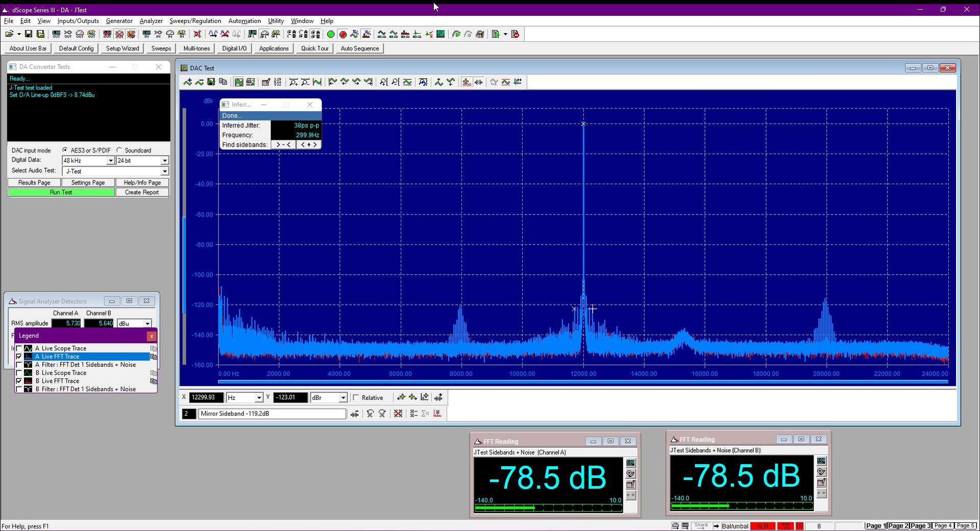The image size is (980, 531).
Task: Click the open file folder icon
Action: click(9, 34)
